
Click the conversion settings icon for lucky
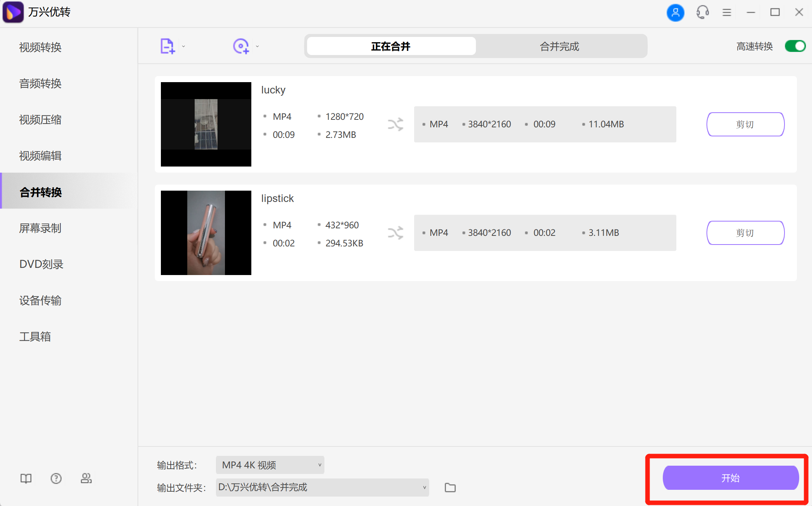pyautogui.click(x=395, y=124)
